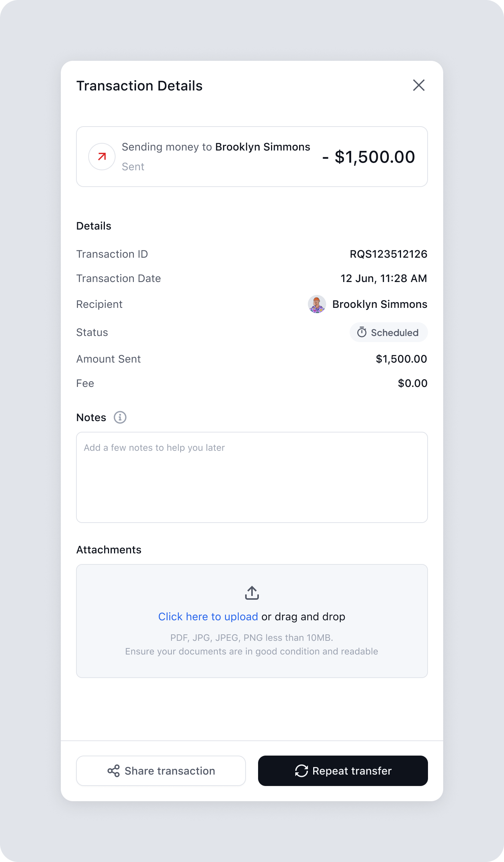Click the transaction date 12 Jun, 11:28 AM

tap(384, 279)
